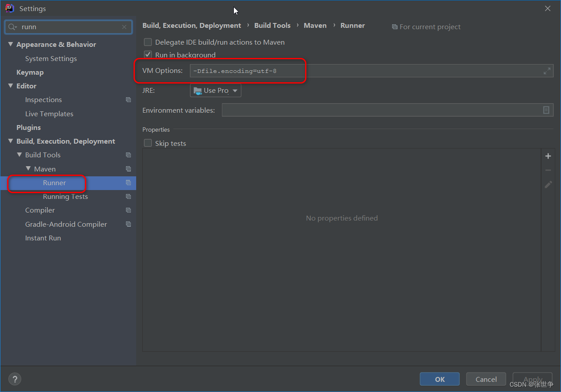This screenshot has height=392, width=561.
Task: Collapse the Maven node
Action: coord(28,169)
